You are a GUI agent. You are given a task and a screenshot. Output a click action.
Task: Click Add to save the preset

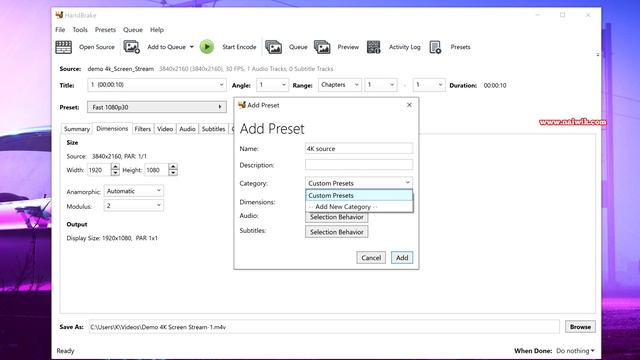click(402, 258)
